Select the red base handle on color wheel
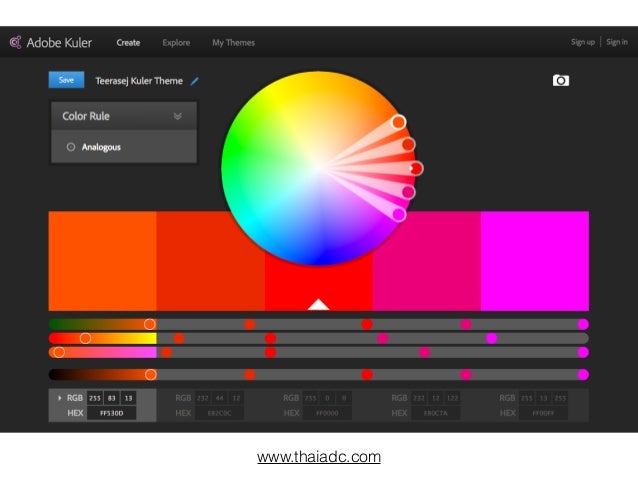 [x=416, y=168]
